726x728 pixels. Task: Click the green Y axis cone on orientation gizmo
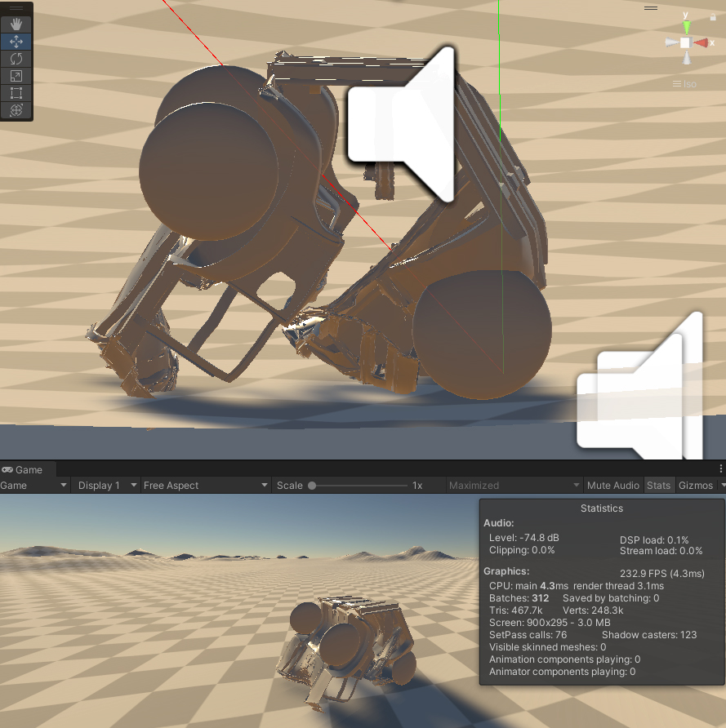pyautogui.click(x=686, y=27)
